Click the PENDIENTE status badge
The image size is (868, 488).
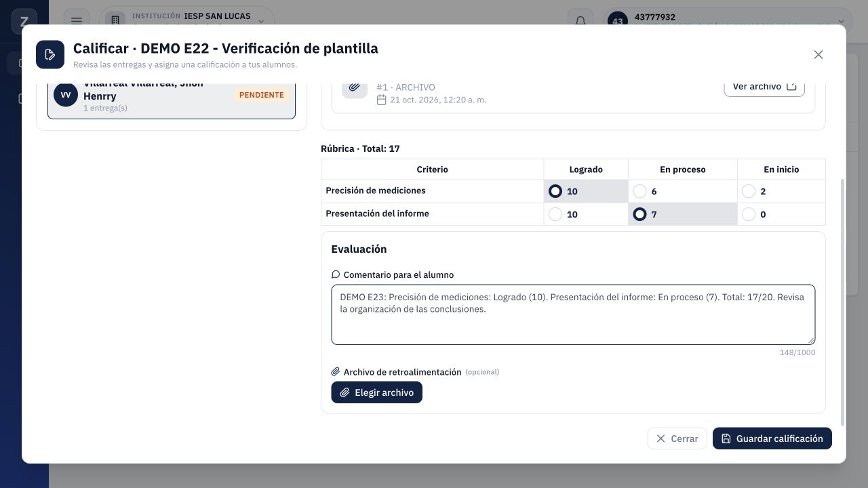pyautogui.click(x=262, y=95)
